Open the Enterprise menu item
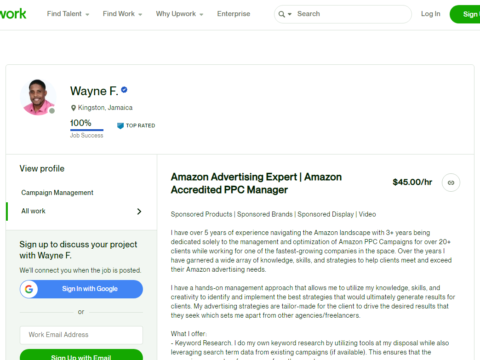The width and height of the screenshot is (480, 360). coord(234,14)
